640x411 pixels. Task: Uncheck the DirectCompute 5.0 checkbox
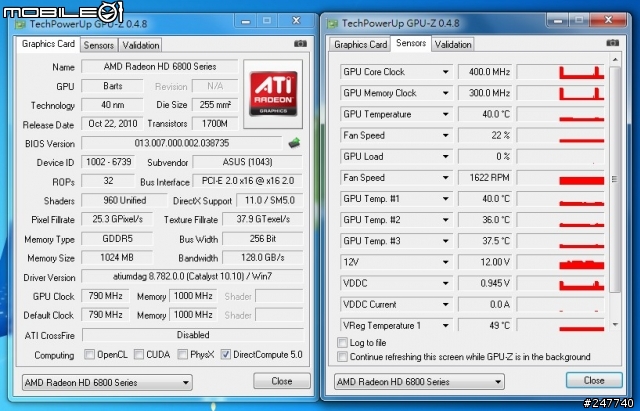tap(225, 354)
